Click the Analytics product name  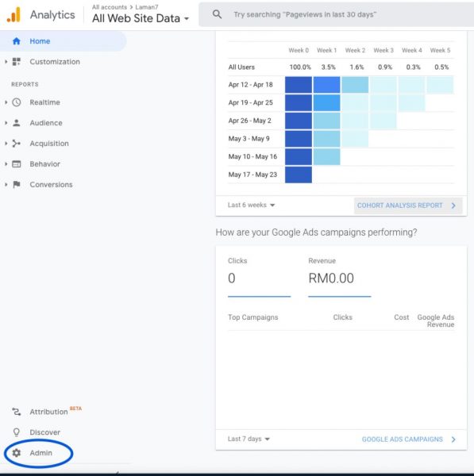(52, 14)
